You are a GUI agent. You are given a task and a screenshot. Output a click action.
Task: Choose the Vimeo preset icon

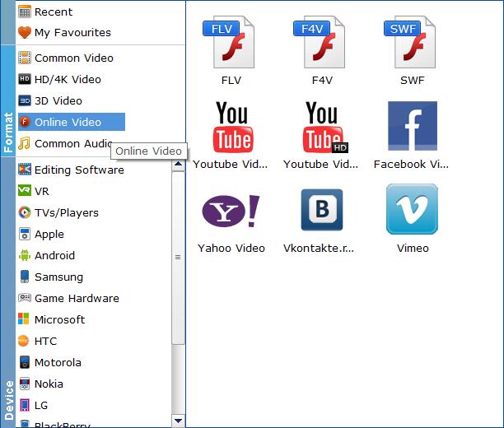pos(412,209)
